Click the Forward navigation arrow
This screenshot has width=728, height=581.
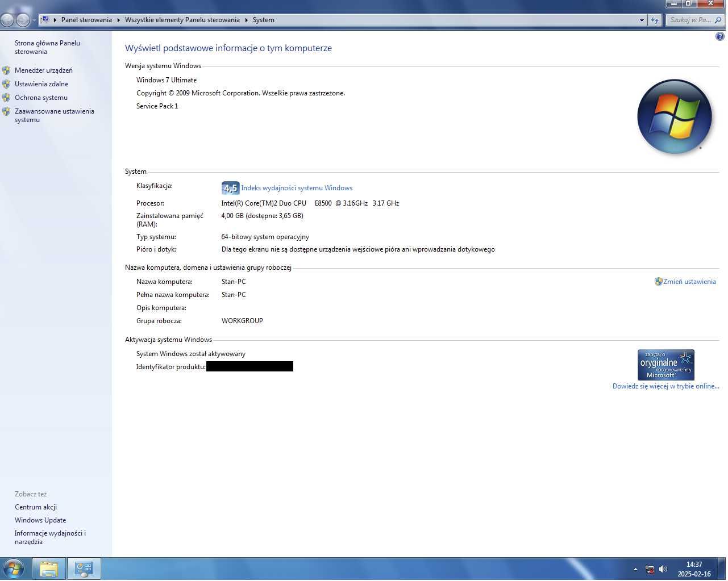click(x=23, y=20)
